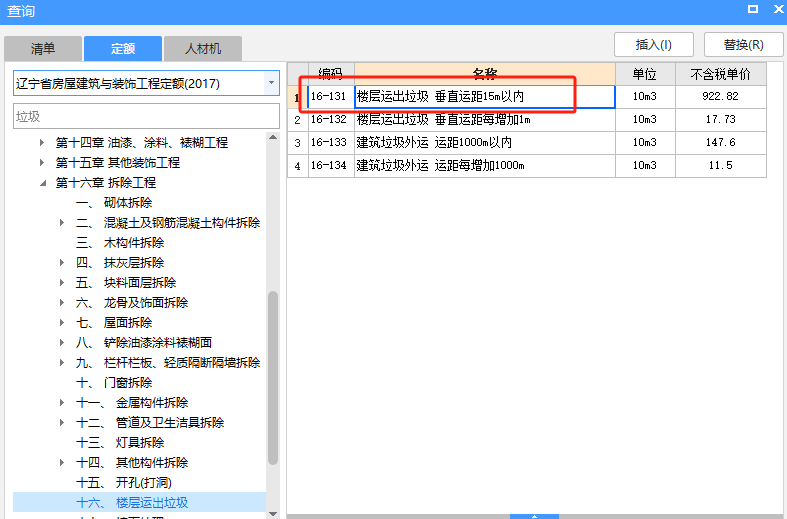Screen dimensions: 787x519
Task: Select 一、砌体拆除 tree item
Action: click(114, 203)
